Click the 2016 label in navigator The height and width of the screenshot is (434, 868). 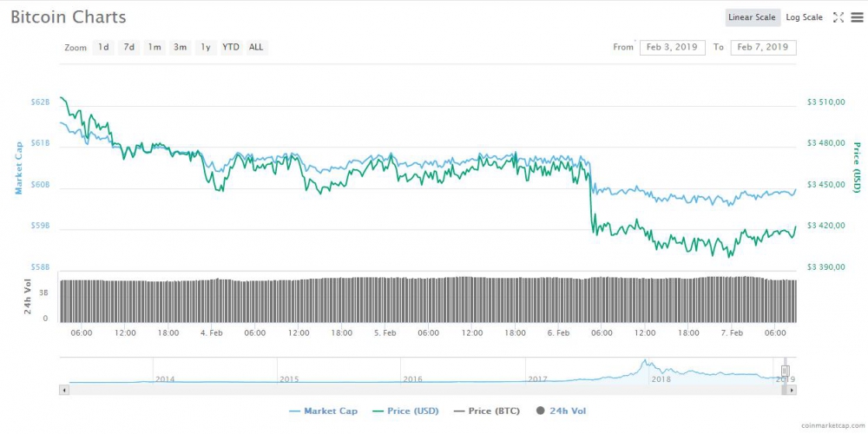[413, 379]
